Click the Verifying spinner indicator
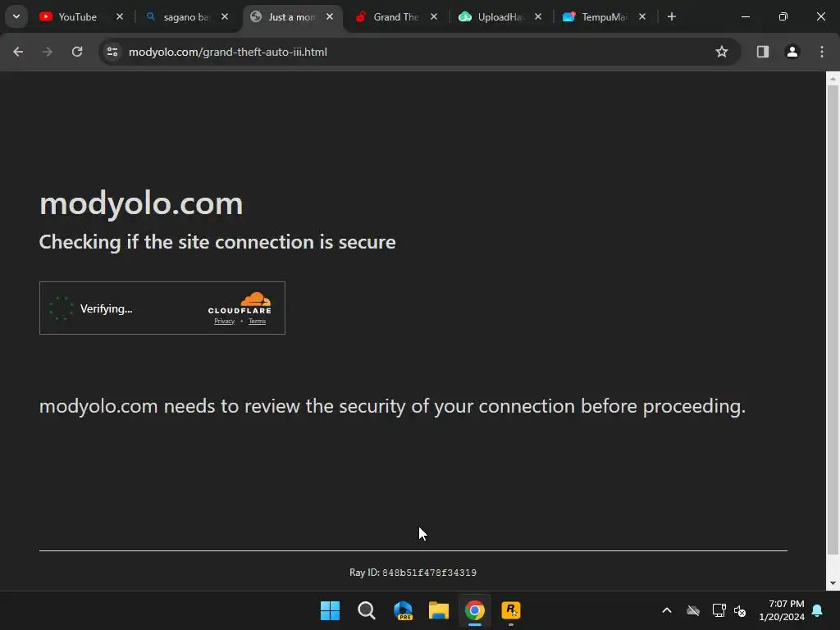The image size is (840, 630). click(x=61, y=308)
